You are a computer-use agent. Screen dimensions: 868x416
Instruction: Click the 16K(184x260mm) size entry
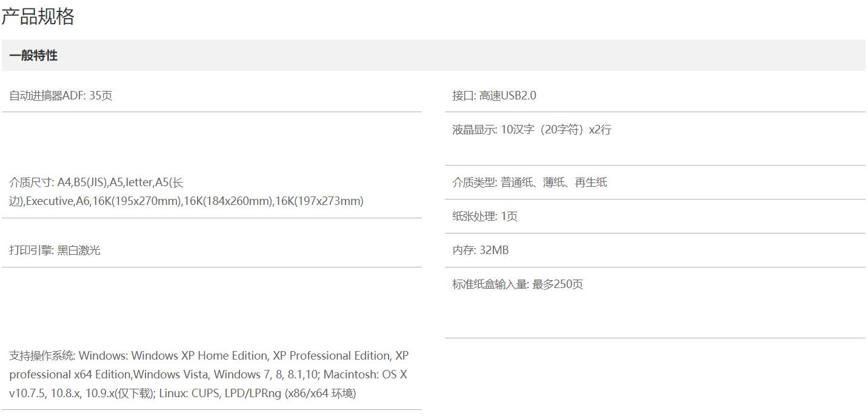tap(229, 201)
